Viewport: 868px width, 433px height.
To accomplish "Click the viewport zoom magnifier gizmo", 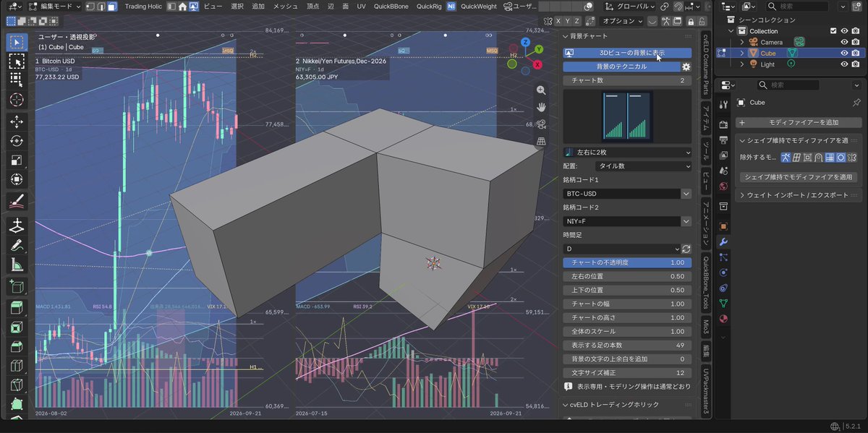I will [x=540, y=90].
